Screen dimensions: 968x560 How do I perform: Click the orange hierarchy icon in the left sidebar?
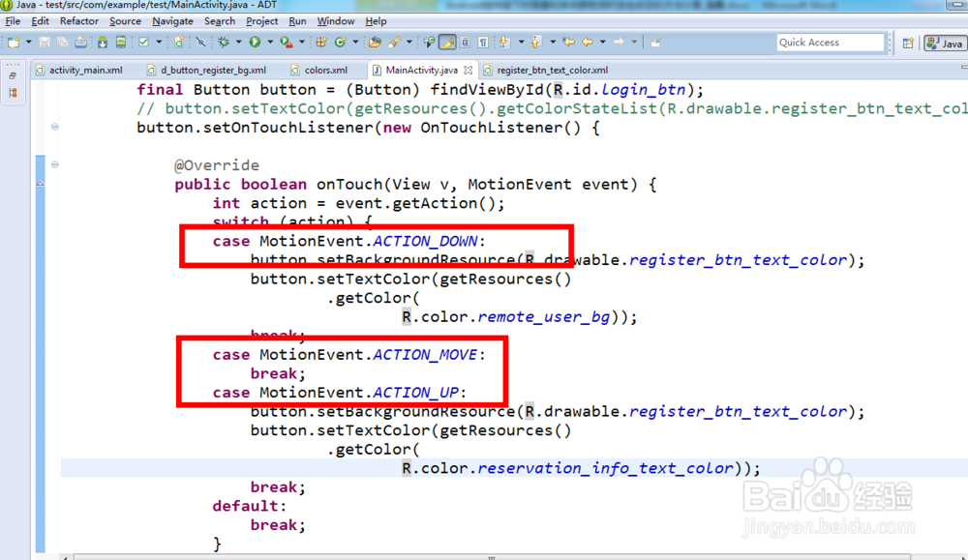(13, 93)
